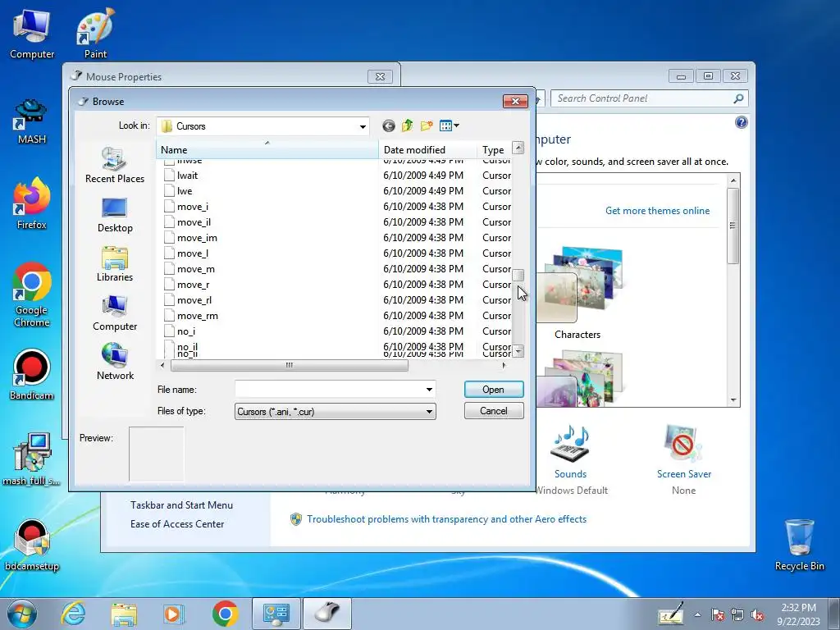840x630 pixels.
Task: Create new folder icon in Browse dialog
Action: [427, 126]
